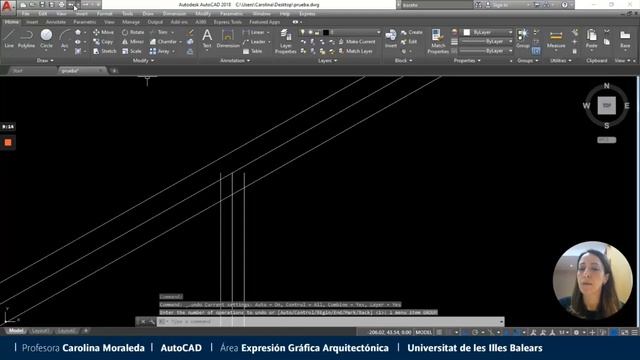
Task: Click the command line input field
Action: 330,322
